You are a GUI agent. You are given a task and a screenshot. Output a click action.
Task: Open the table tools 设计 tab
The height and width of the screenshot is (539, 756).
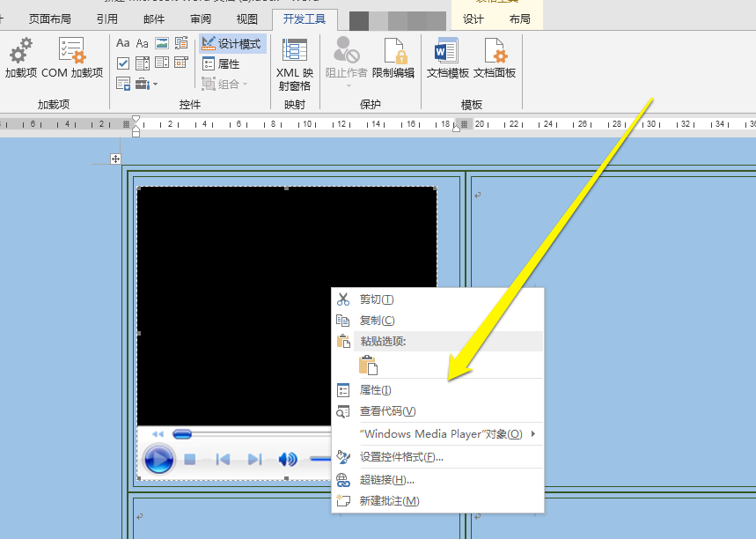point(473,18)
